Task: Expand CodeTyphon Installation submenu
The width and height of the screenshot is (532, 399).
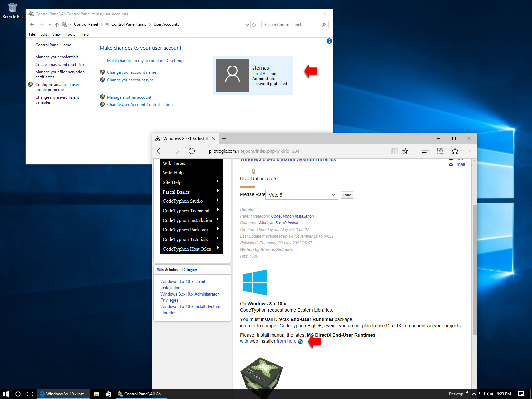Action: coord(218,219)
